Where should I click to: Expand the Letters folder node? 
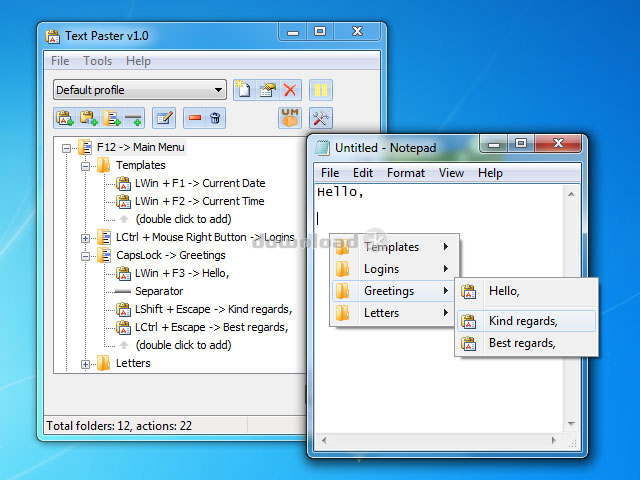(85, 364)
